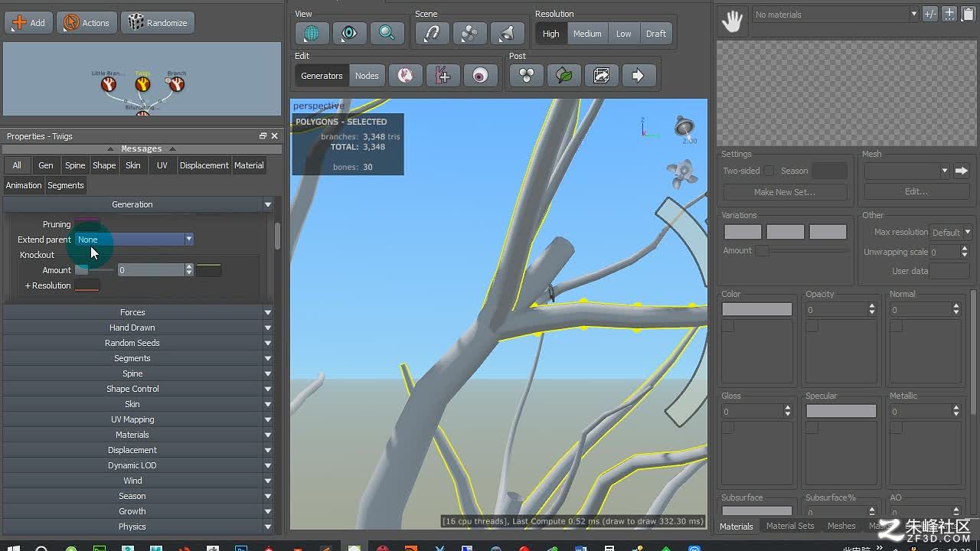980x551 pixels.
Task: Open the Max resolution dropdown
Action: pos(951,232)
